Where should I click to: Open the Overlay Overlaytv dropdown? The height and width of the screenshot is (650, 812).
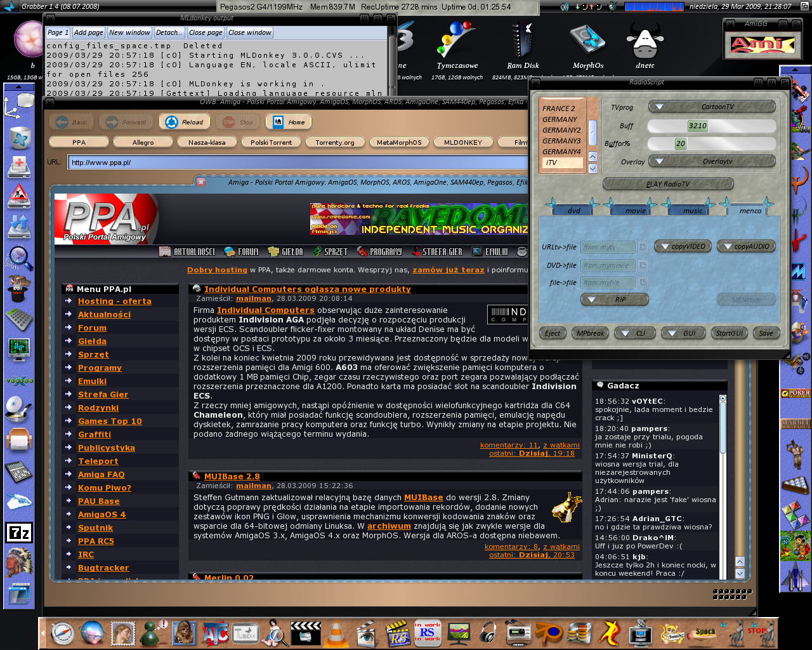point(712,161)
